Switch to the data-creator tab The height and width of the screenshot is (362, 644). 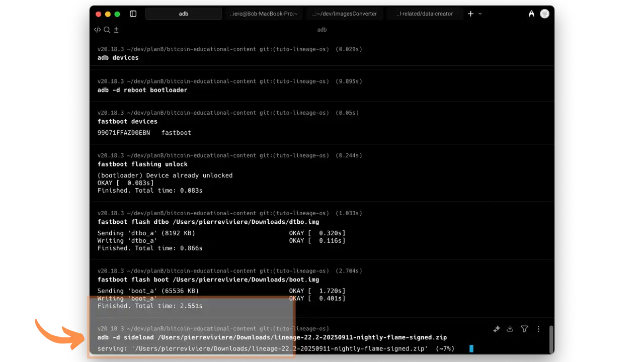point(424,14)
